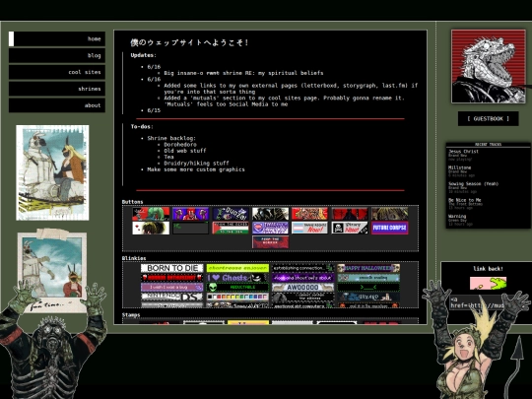Click the Japanese welcome heading
The image size is (532, 399).
coord(190,42)
